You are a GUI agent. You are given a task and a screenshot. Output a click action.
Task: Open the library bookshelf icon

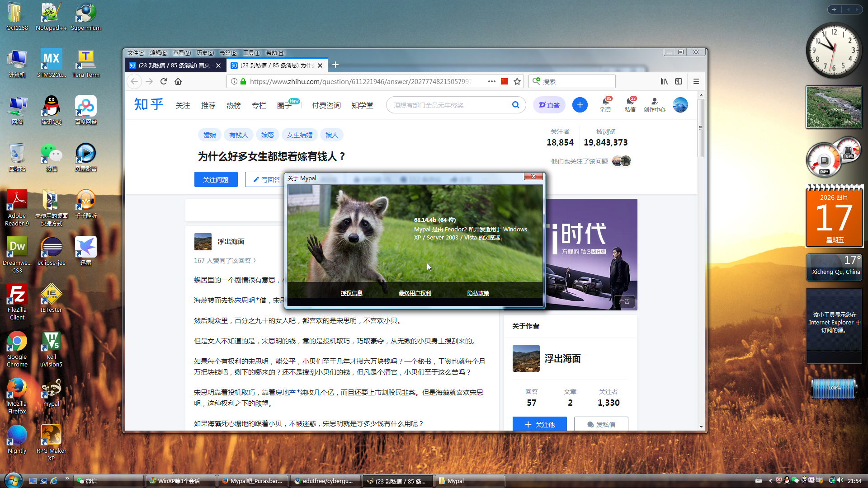(664, 81)
